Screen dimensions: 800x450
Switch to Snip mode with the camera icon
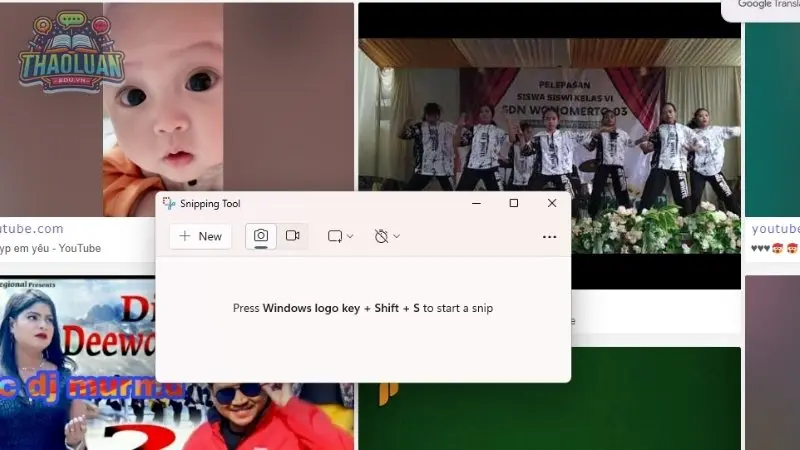click(261, 236)
